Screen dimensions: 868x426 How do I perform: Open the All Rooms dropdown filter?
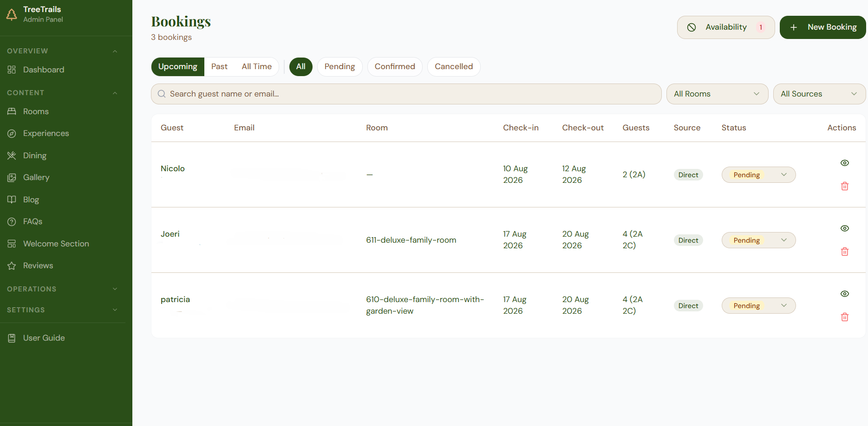pyautogui.click(x=717, y=94)
